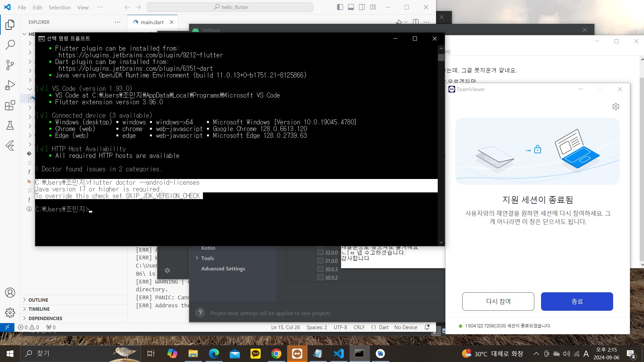Open KakaoTalk from the taskbar

pos(256,354)
